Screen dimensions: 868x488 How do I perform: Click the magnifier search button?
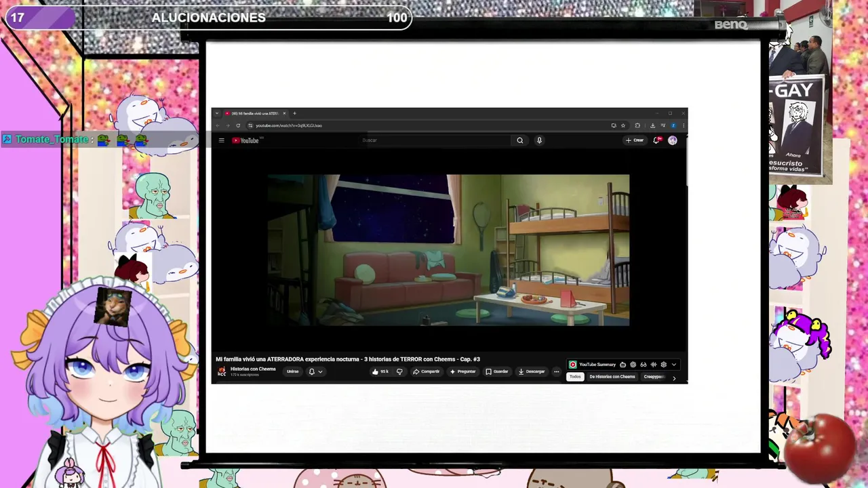(520, 140)
